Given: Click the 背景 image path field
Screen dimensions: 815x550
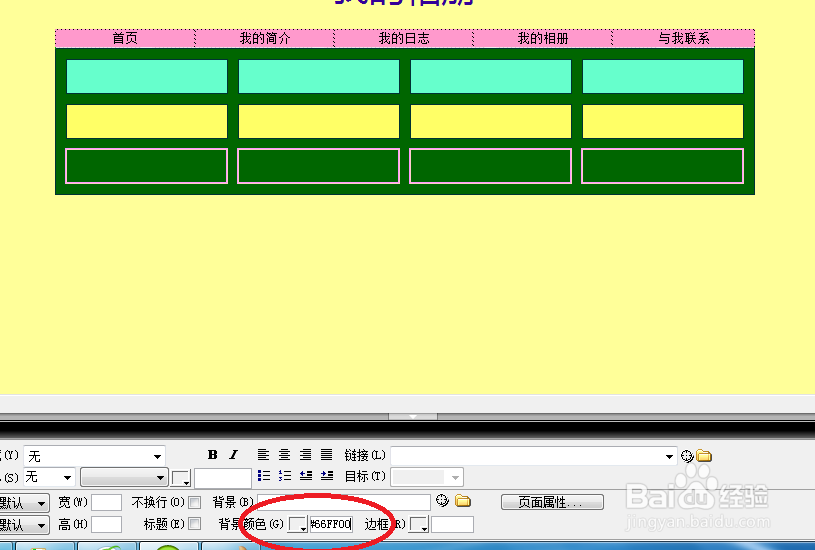Looking at the screenshot, I should tap(344, 502).
